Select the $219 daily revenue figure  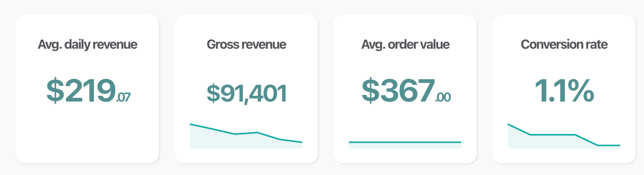coord(80,91)
